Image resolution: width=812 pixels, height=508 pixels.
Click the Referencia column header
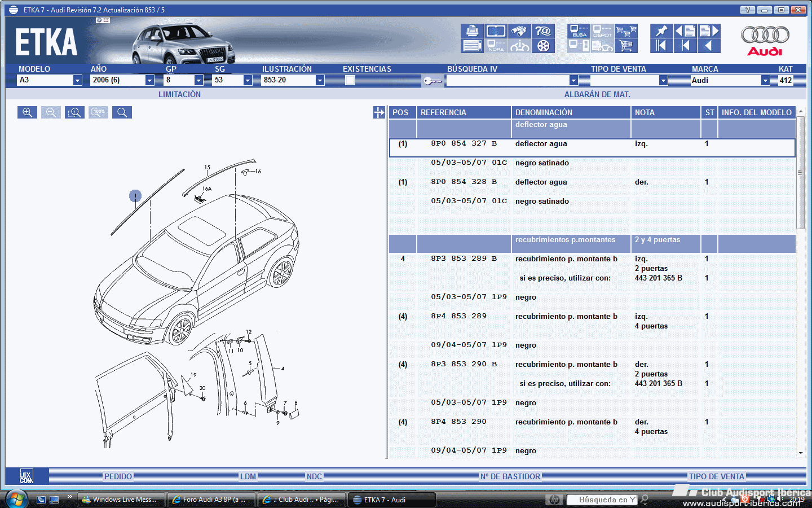[x=464, y=112]
